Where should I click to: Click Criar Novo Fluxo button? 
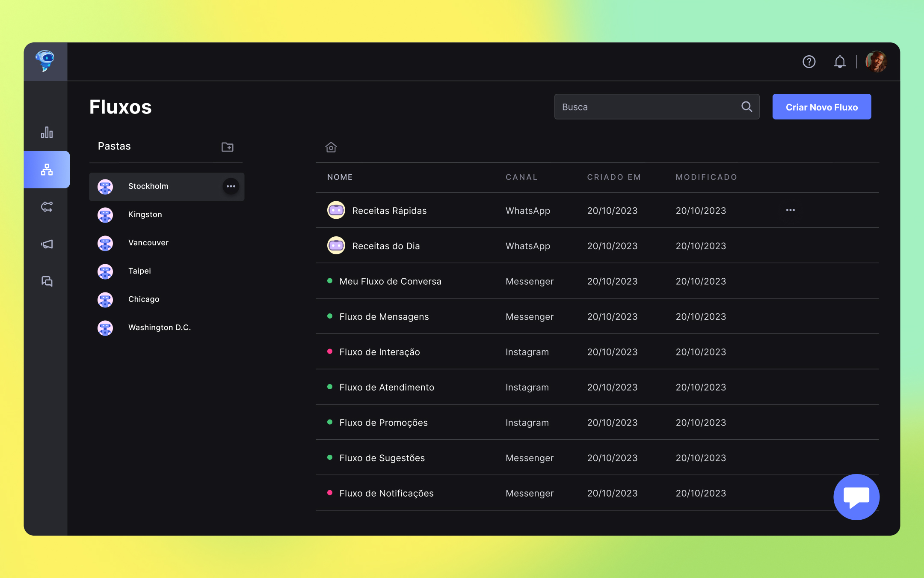(821, 107)
